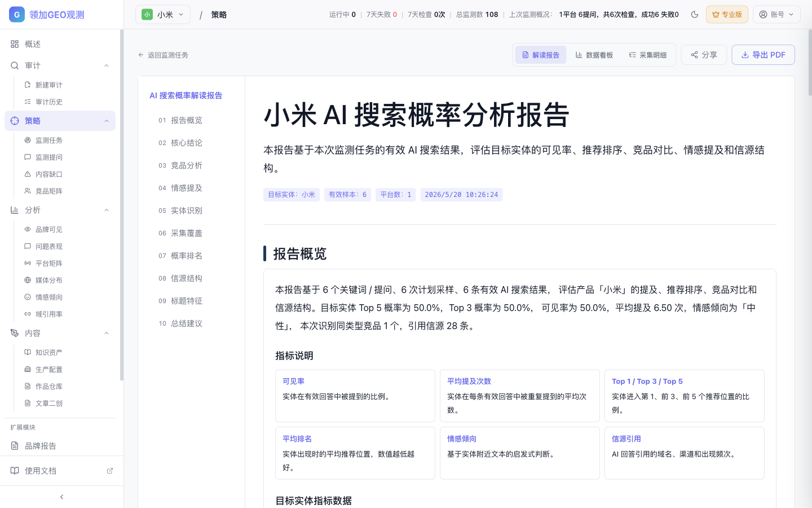
Task: Click the main page vertical scrollbar
Action: [x=810, y=62]
